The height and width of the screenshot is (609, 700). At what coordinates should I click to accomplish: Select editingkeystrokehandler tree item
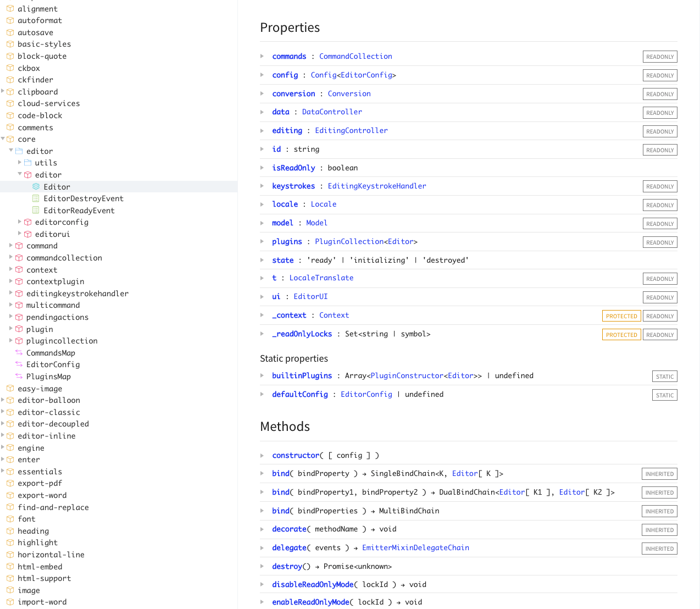77,294
